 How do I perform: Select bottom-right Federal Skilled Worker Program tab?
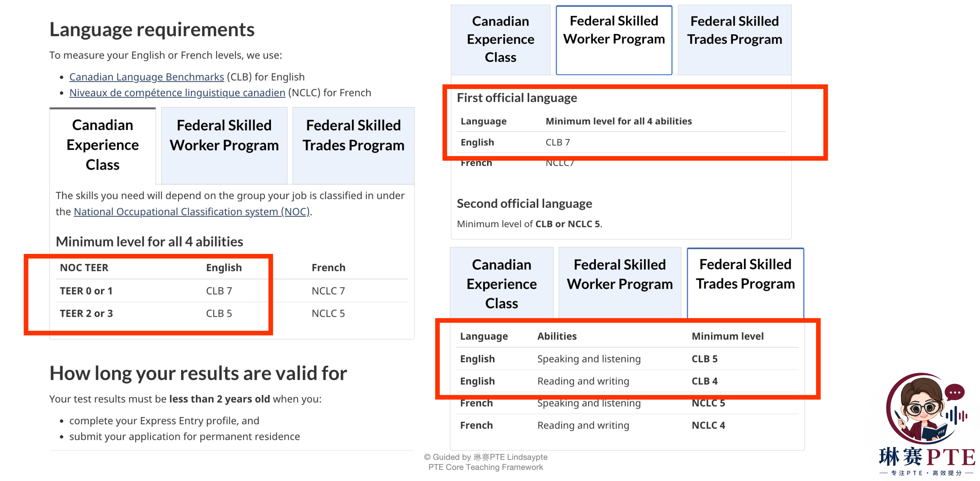click(619, 283)
